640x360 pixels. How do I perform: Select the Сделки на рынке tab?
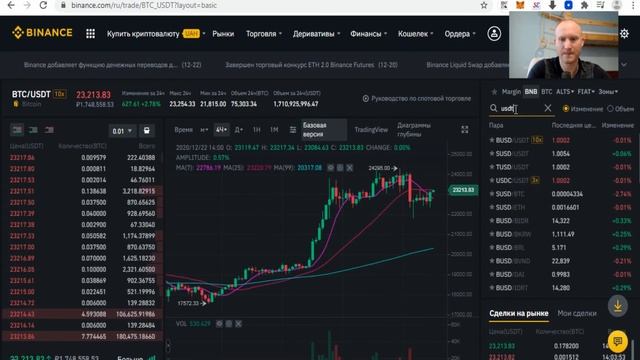click(519, 313)
